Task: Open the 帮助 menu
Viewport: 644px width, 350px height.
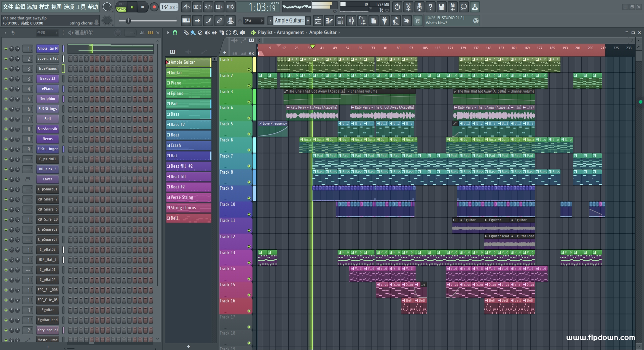Action: [x=93, y=7]
